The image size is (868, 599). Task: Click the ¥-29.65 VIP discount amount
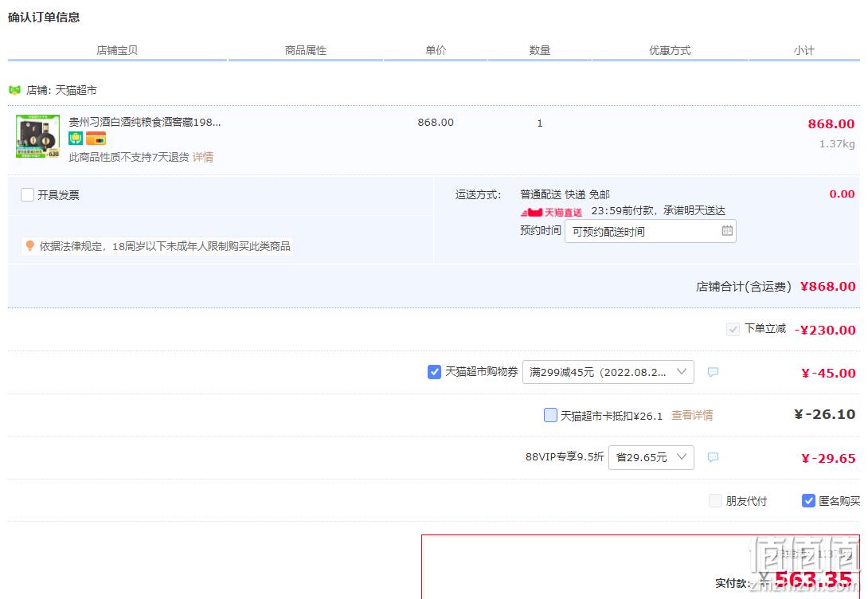829,458
